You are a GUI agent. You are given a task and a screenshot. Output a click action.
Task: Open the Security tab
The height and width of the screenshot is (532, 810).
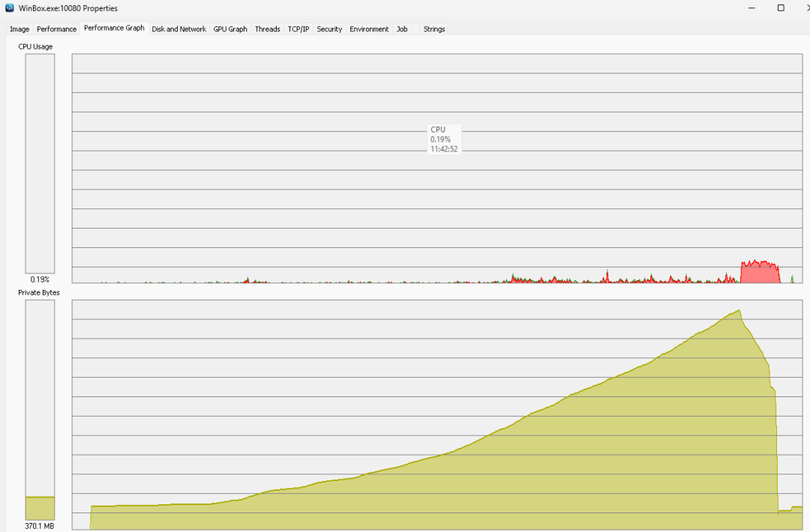point(329,29)
